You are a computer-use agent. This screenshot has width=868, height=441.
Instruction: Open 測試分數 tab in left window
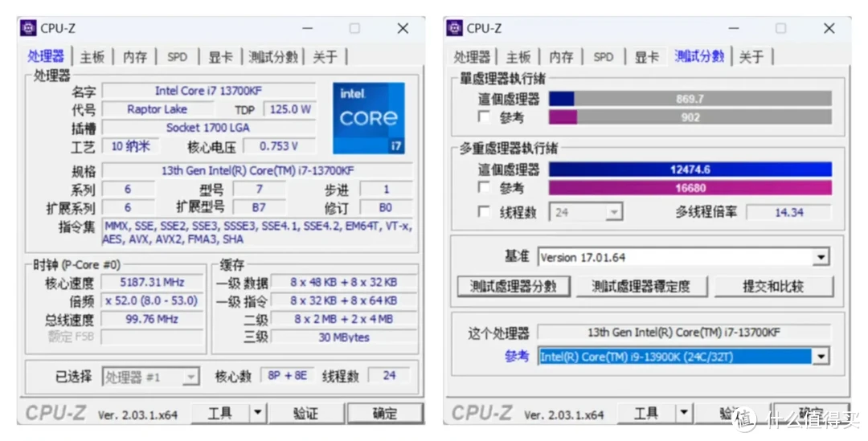273,56
